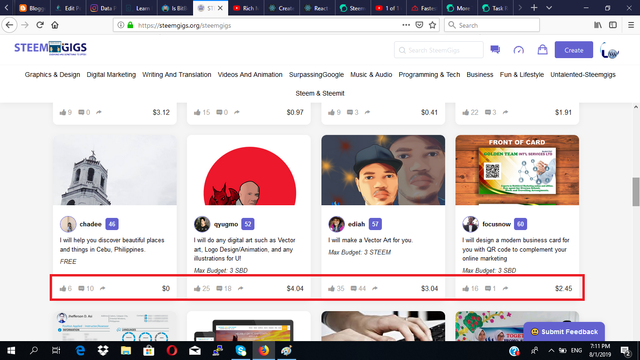Go to Firefox home page

pos(55,25)
